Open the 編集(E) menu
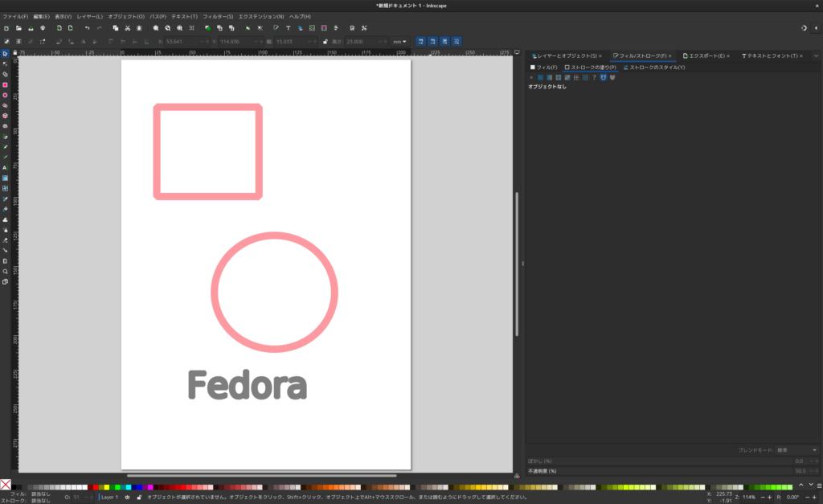The image size is (823, 504). click(42, 17)
